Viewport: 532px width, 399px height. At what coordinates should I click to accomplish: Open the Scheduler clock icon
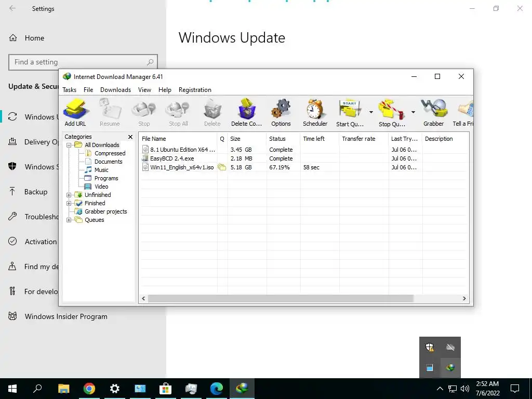[x=315, y=113]
